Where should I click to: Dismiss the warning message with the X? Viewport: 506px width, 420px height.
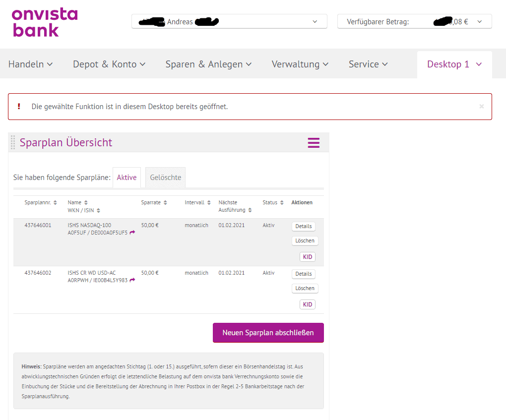click(x=481, y=107)
